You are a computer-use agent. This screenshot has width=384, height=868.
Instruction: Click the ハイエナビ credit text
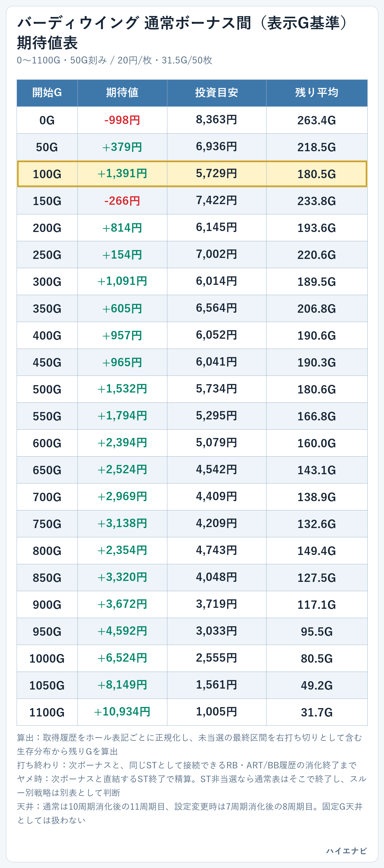pyautogui.click(x=346, y=851)
